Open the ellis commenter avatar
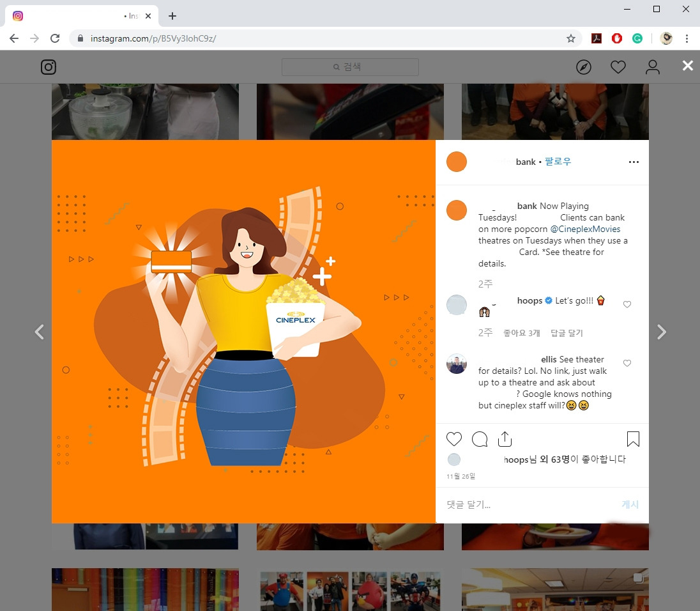700x611 pixels. pyautogui.click(x=456, y=364)
